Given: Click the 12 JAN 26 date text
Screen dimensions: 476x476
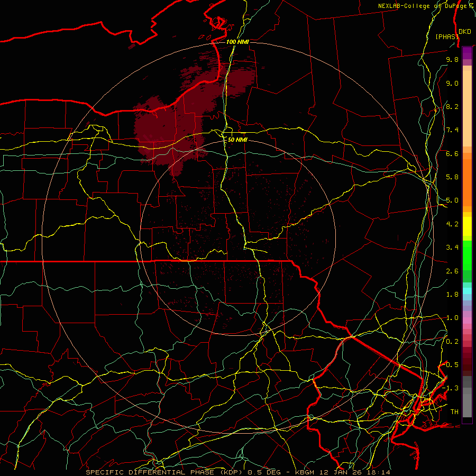Looking at the screenshot, I should [340, 472].
